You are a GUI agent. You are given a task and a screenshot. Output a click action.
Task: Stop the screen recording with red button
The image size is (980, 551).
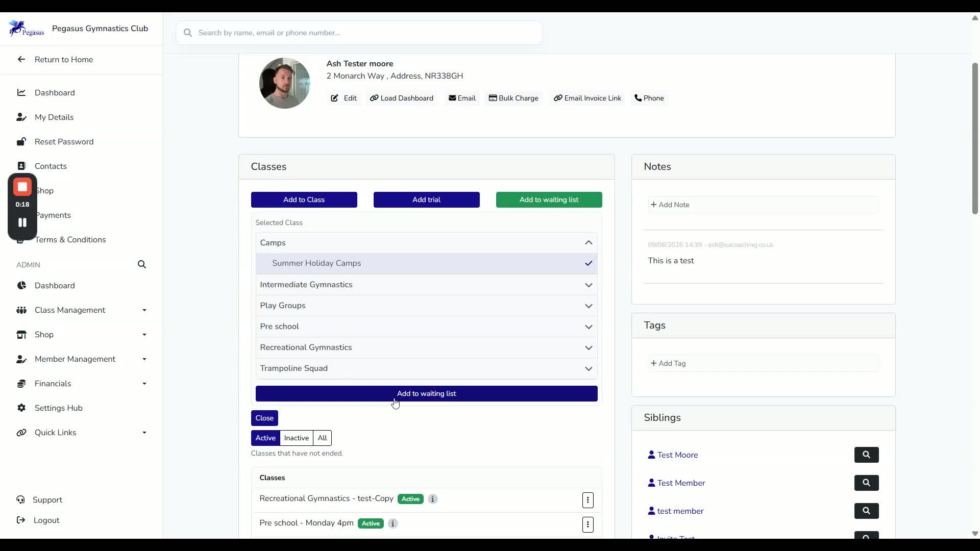point(22,187)
